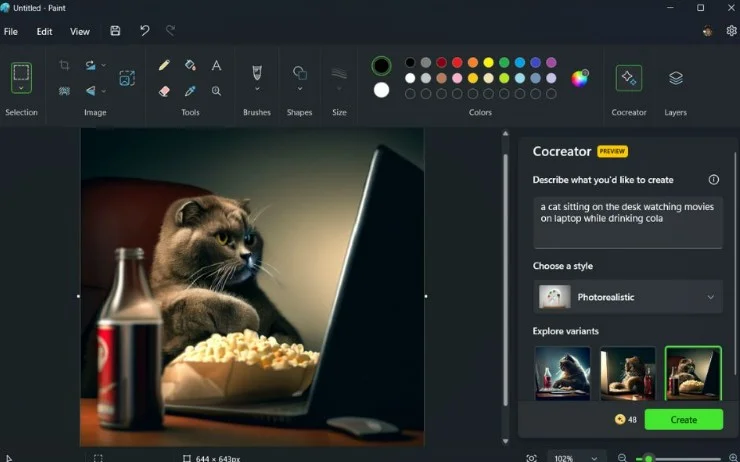Click the green Create button
This screenshot has height=462, width=740.
pyautogui.click(x=683, y=420)
